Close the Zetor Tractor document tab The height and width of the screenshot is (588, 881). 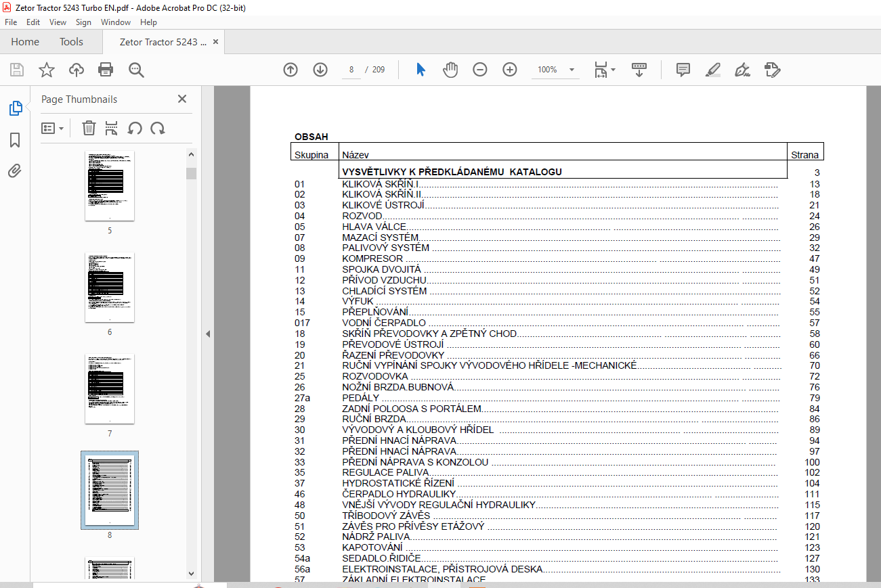pos(216,41)
